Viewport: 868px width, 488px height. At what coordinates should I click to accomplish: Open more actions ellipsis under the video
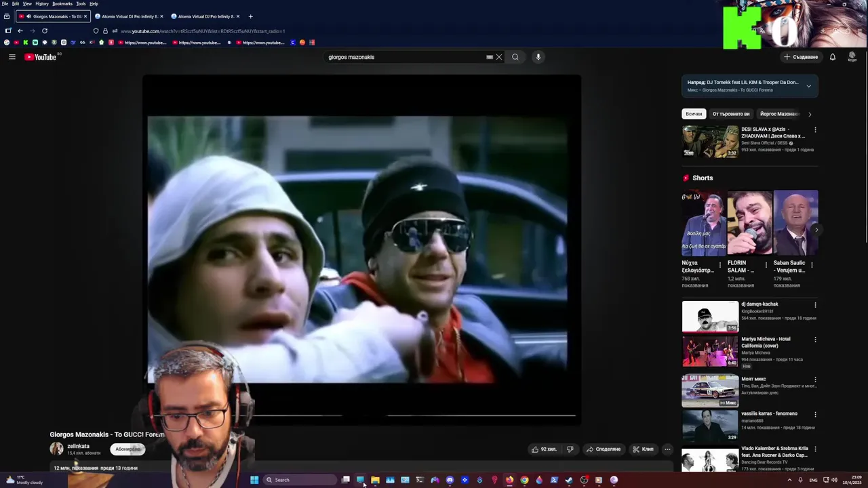pyautogui.click(x=667, y=449)
